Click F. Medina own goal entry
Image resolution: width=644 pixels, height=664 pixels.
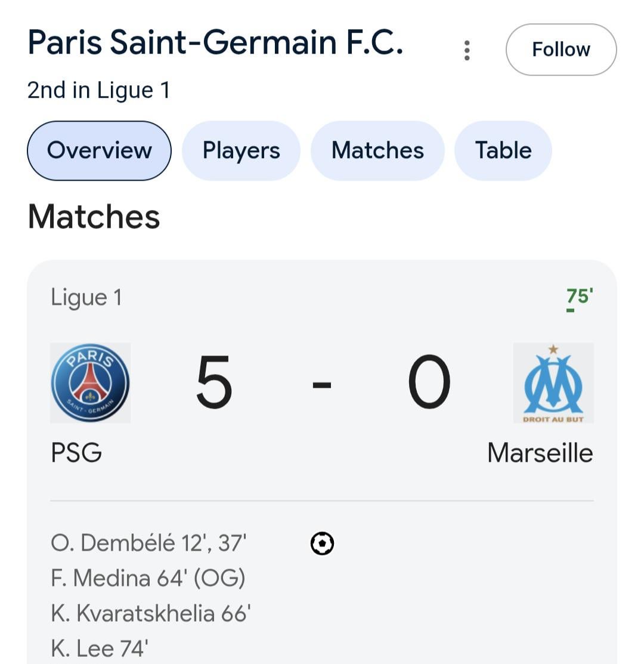(148, 578)
